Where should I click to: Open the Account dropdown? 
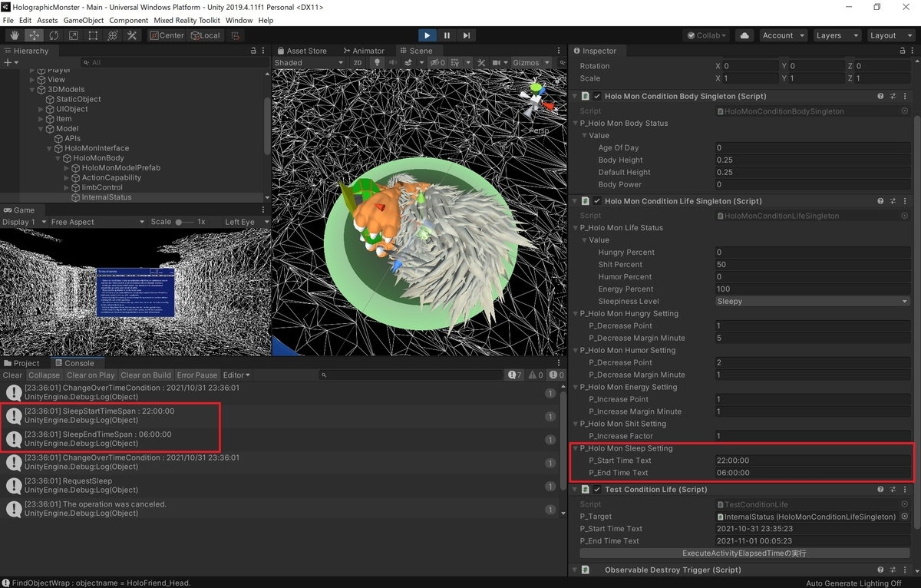(x=783, y=35)
